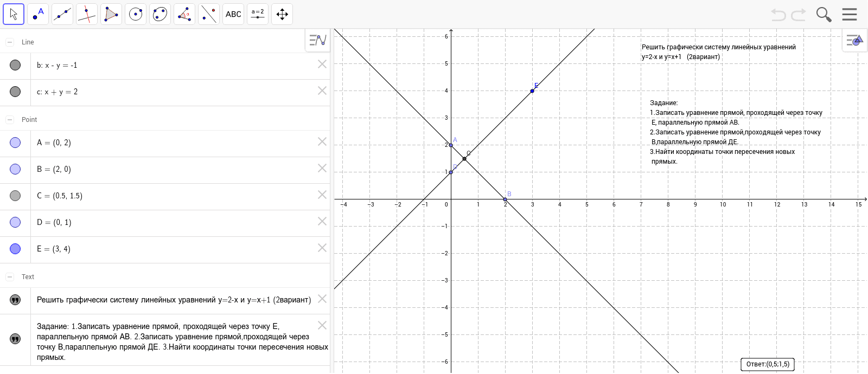Toggle visibility of line c
868x374 pixels.
tap(15, 92)
